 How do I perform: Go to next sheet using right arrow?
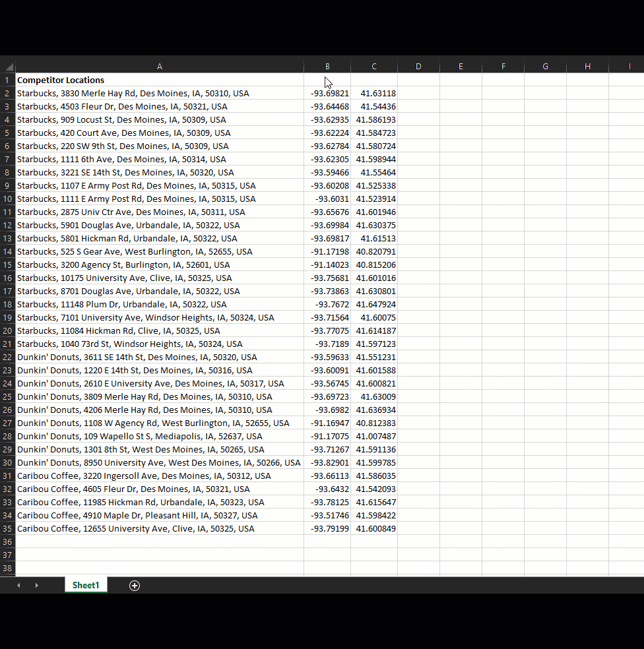[x=36, y=585]
